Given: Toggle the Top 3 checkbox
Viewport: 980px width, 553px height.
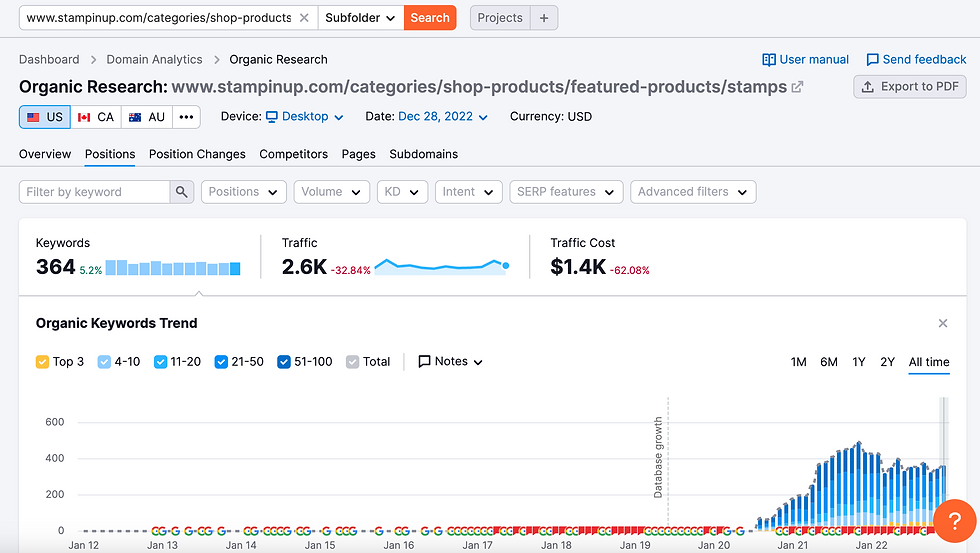Looking at the screenshot, I should [x=42, y=362].
